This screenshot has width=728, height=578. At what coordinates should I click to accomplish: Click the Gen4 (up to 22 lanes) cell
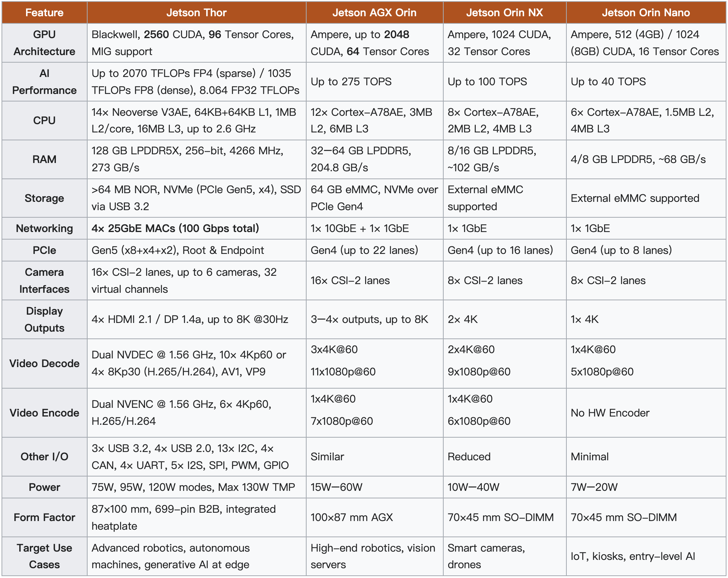[364, 250]
